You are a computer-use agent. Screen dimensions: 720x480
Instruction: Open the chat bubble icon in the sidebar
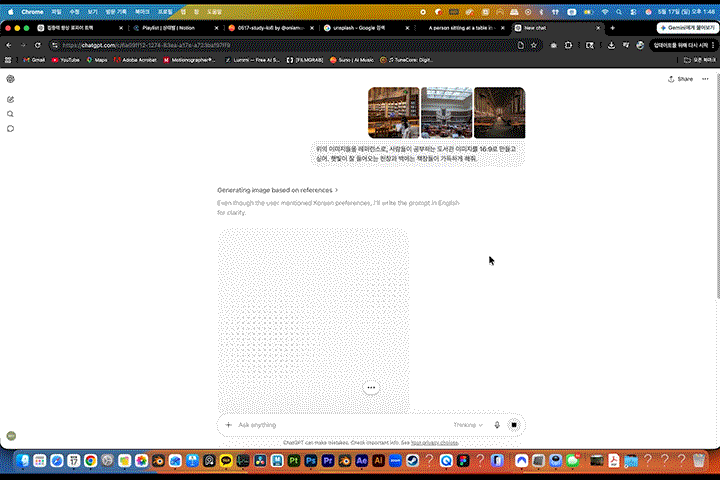click(11, 129)
